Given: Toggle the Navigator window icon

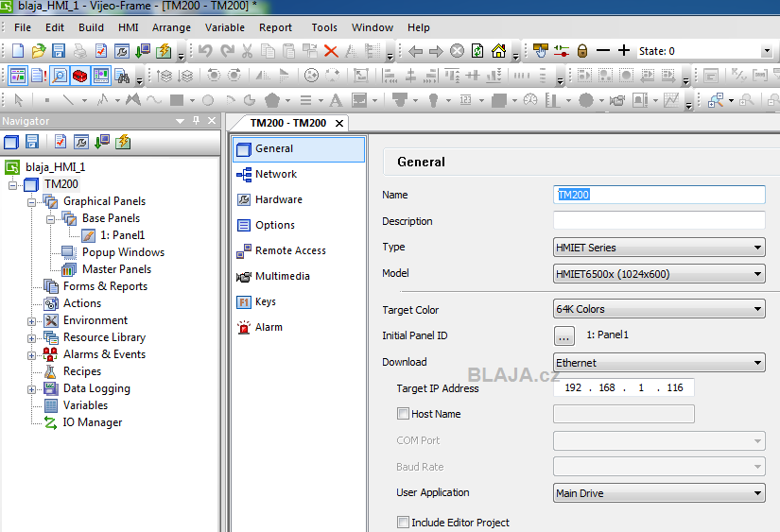Looking at the screenshot, I should (x=17, y=76).
